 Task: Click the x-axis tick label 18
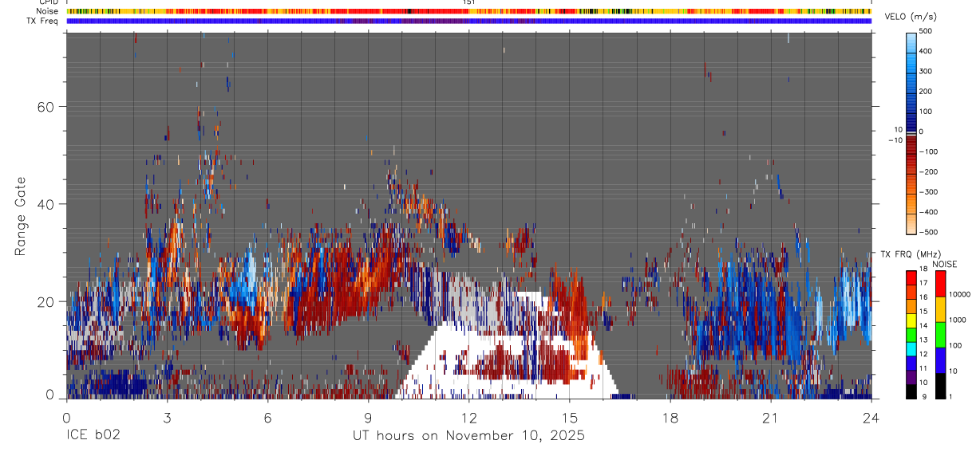pos(670,418)
